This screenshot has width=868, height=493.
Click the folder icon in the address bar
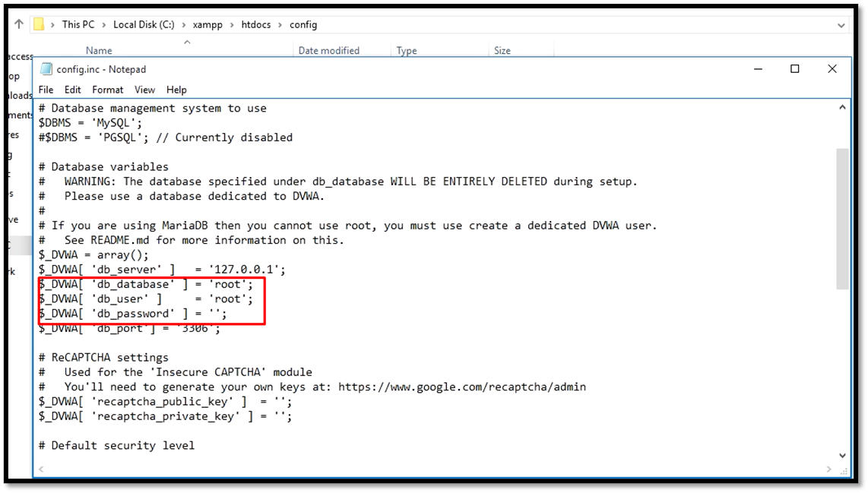coord(40,24)
